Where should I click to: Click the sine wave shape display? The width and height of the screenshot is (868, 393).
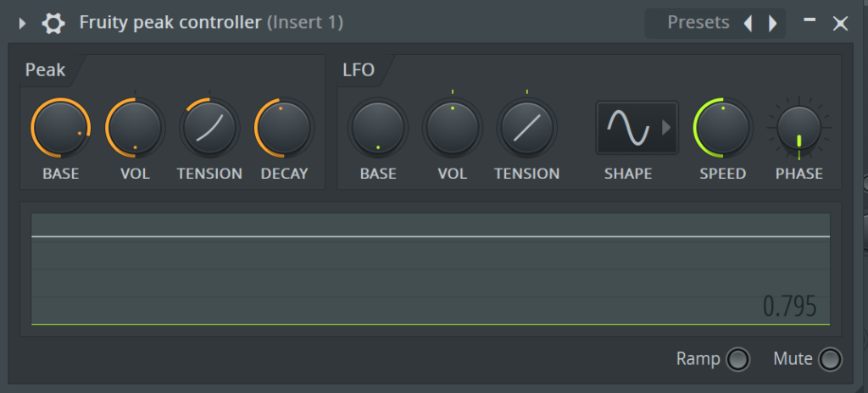(628, 127)
